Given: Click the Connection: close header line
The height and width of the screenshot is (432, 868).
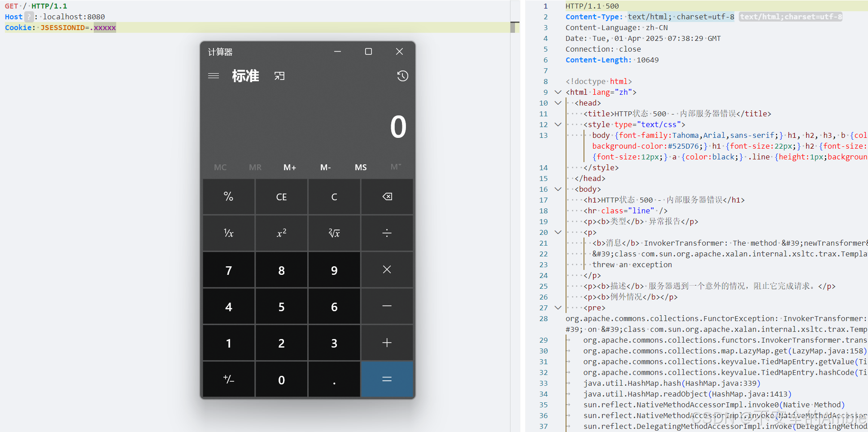Looking at the screenshot, I should (603, 49).
